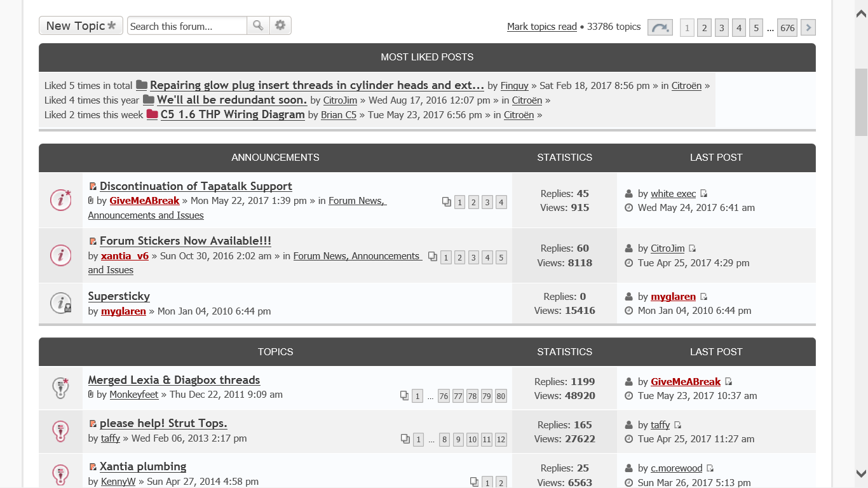Click scrollbar up arrow
Screen dimensions: 868x488
pyautogui.click(x=861, y=14)
